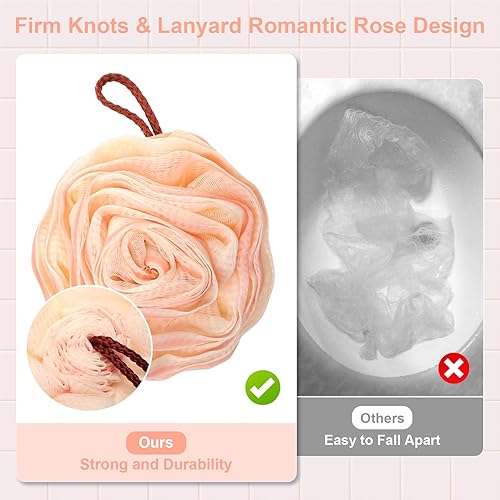
Task: Click the braided rope in inset
Action: (x=120, y=359)
